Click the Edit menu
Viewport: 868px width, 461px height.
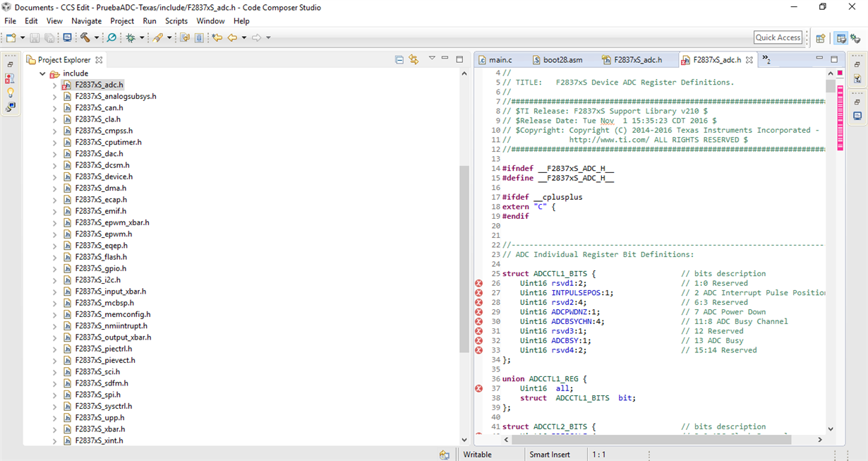(31, 21)
